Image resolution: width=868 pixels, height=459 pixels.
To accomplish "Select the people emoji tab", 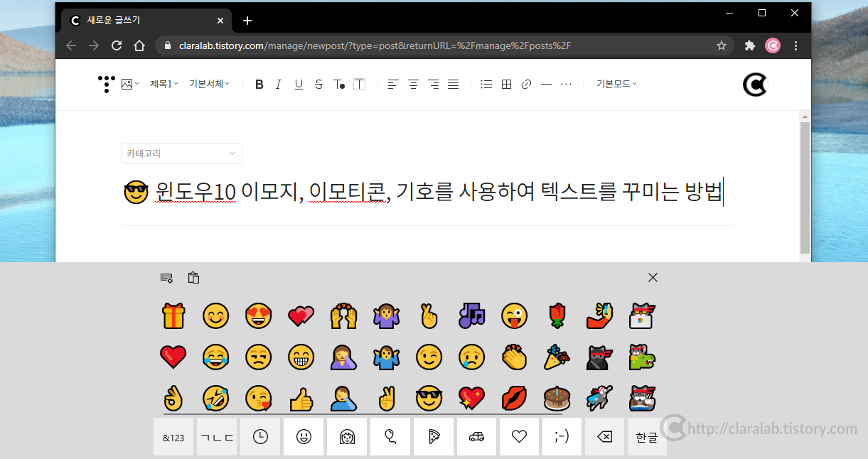I will coord(347,437).
